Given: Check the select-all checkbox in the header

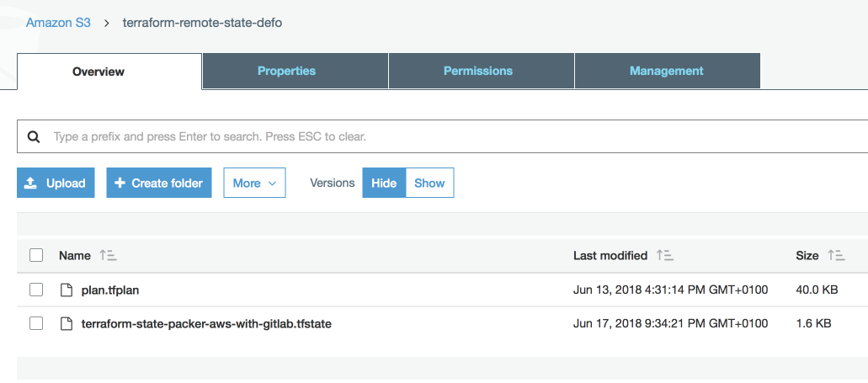Looking at the screenshot, I should 36,255.
